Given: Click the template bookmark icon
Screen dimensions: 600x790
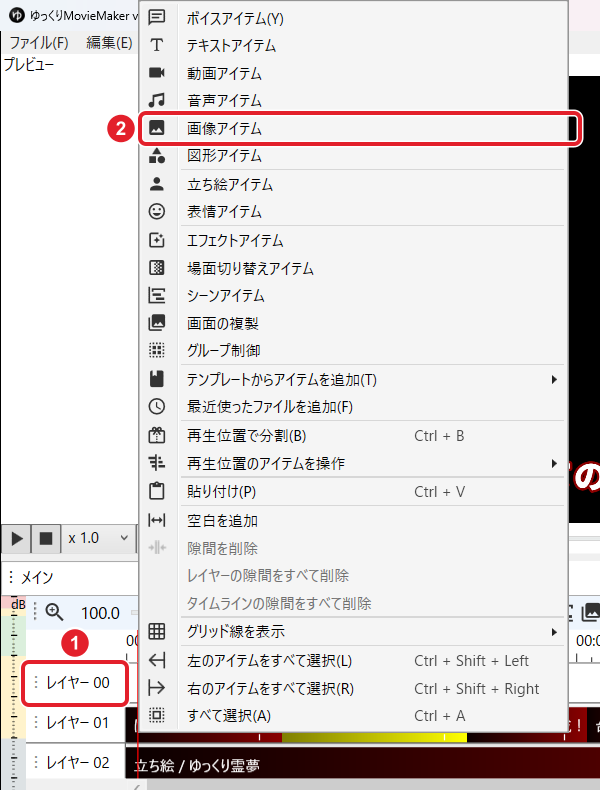Looking at the screenshot, I should pos(157,379).
